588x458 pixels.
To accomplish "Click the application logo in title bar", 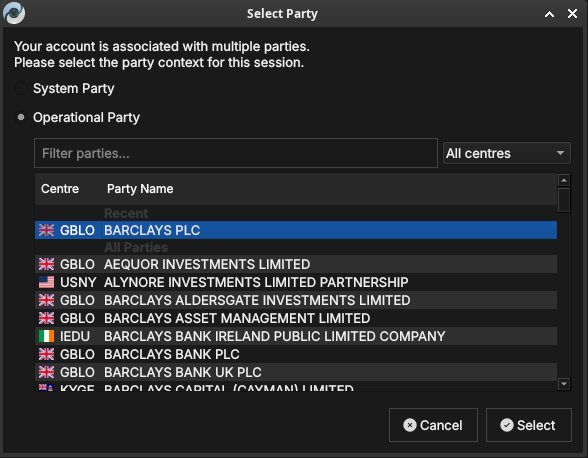I will (x=14, y=14).
